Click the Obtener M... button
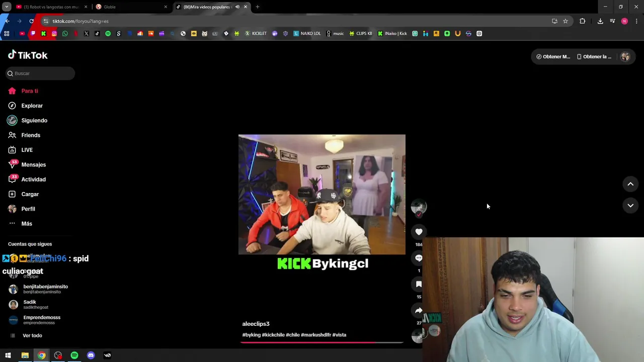 tap(553, 57)
